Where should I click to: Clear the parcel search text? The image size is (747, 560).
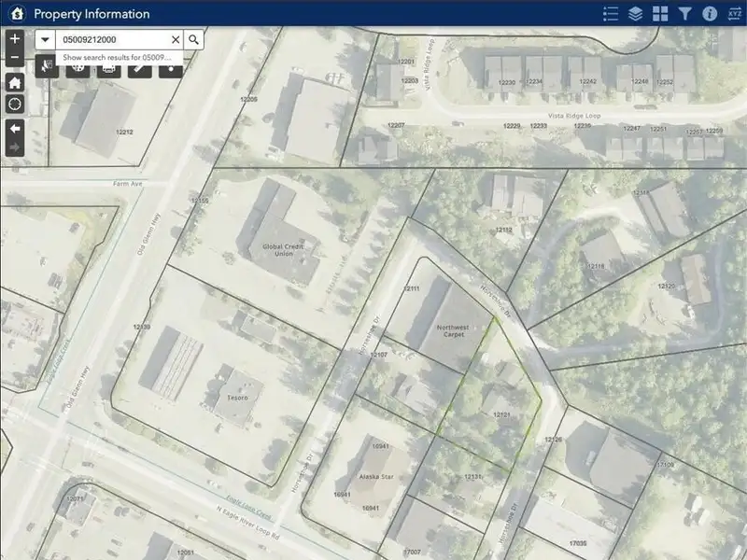[x=175, y=40]
